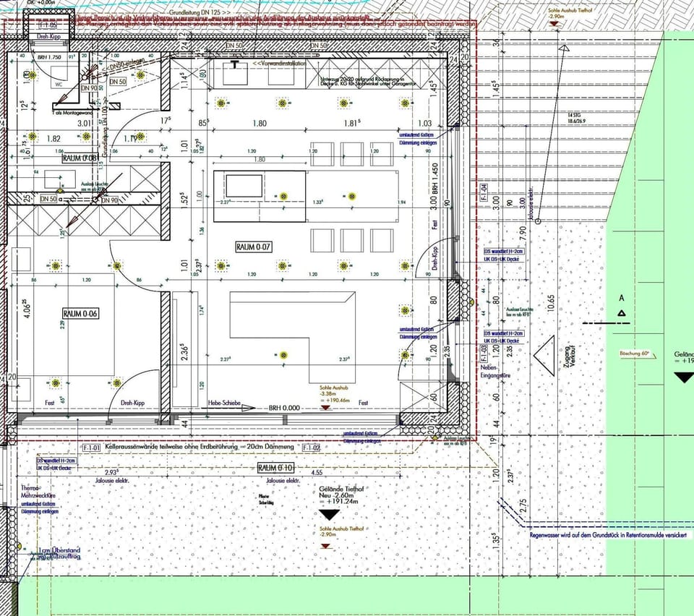Screen dimensions: 694x616
Task: Select the 1.81⁵ dimension value
Action: (x=351, y=123)
